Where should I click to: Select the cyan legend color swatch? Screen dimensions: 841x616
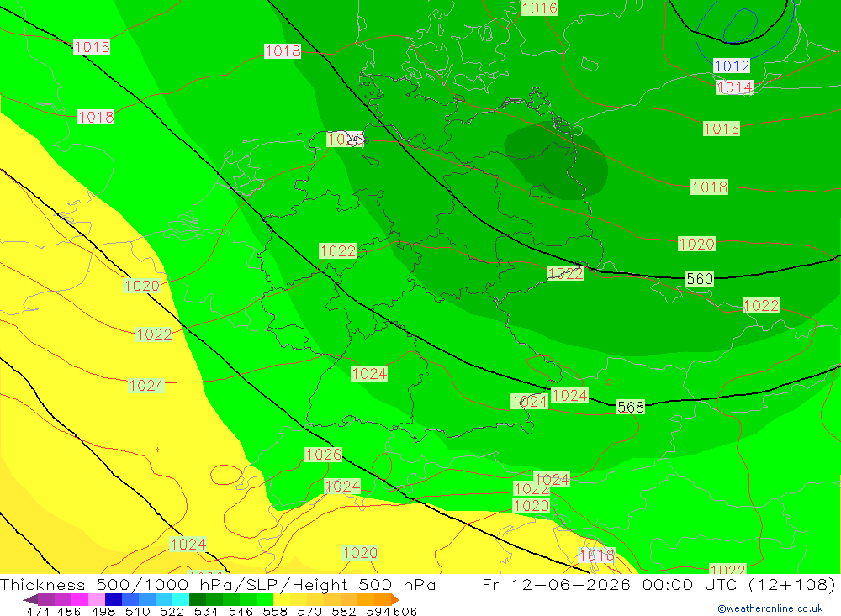(181, 599)
